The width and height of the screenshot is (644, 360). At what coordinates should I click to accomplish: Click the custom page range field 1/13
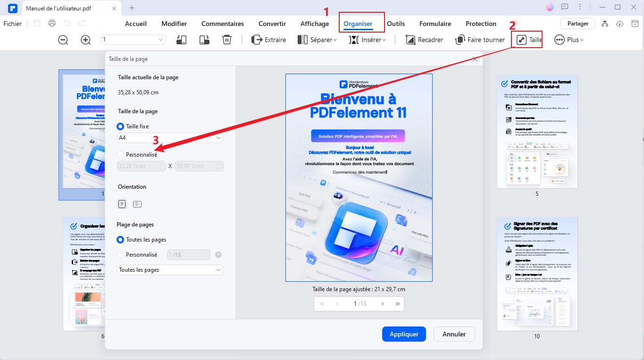[x=189, y=255]
